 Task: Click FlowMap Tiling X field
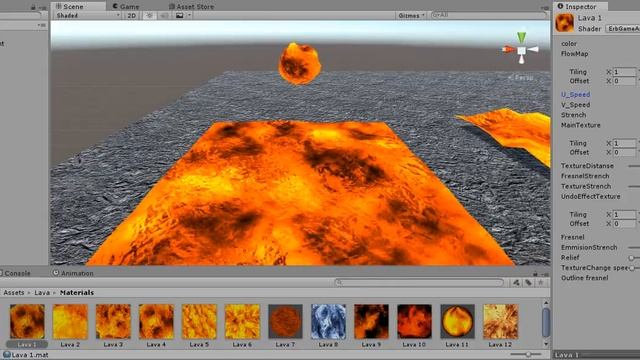click(624, 72)
